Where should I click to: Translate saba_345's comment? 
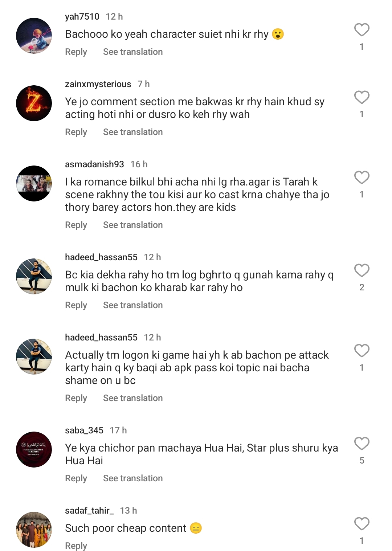[133, 478]
